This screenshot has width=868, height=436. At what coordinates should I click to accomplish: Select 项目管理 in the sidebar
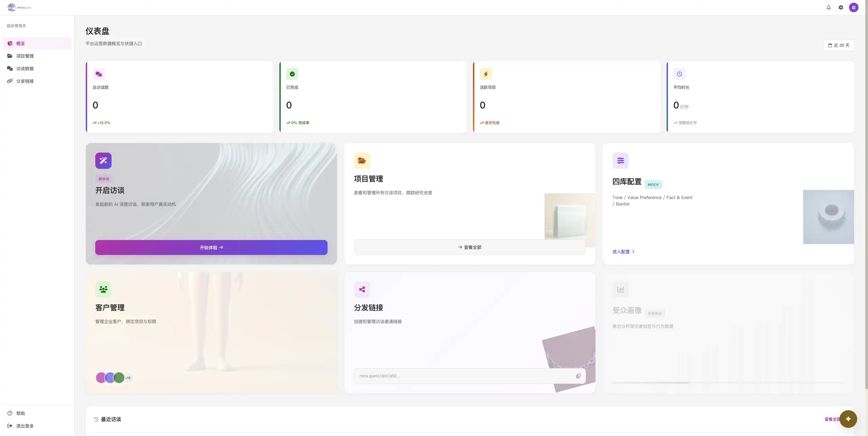(25, 56)
